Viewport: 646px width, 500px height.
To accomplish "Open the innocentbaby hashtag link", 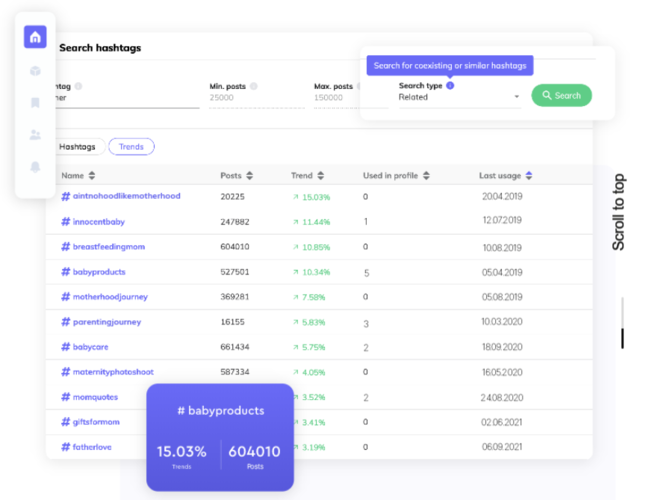I will 98,221.
